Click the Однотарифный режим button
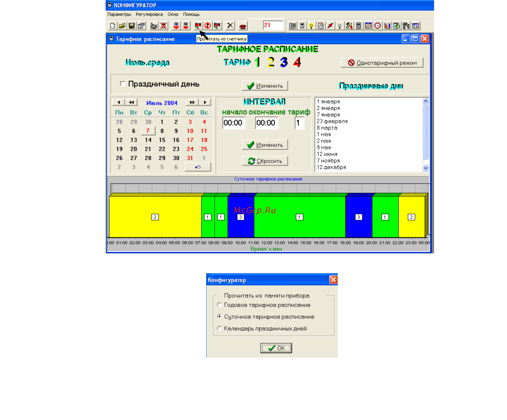This screenshot has height=420, width=507. point(382,63)
